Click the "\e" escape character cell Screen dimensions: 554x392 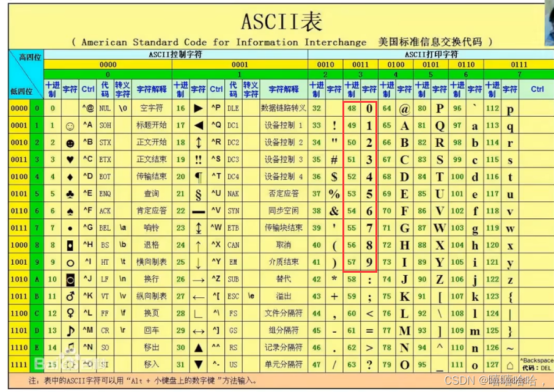[251, 296]
